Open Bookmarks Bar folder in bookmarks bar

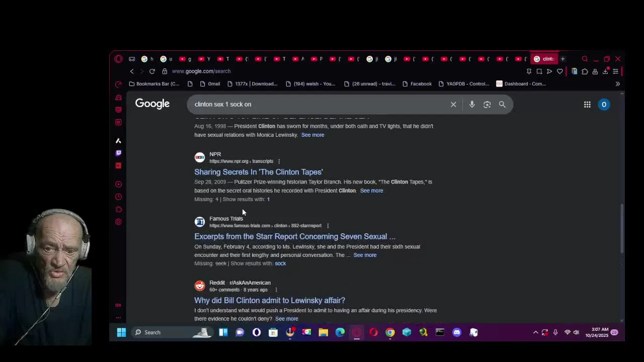154,84
